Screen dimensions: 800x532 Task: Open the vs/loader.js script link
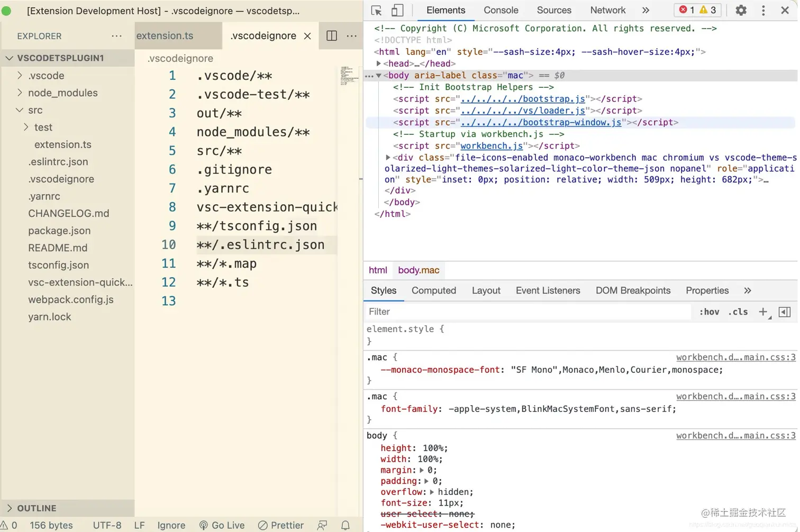(x=523, y=111)
